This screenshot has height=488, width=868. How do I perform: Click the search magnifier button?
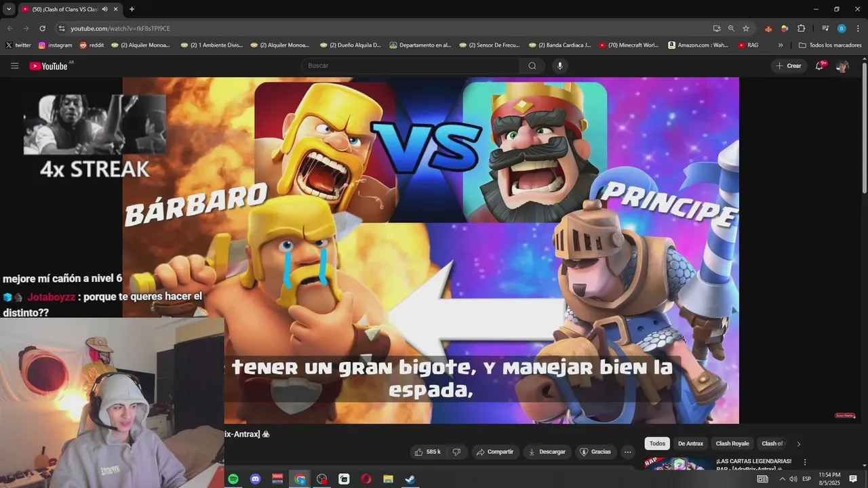click(x=532, y=66)
